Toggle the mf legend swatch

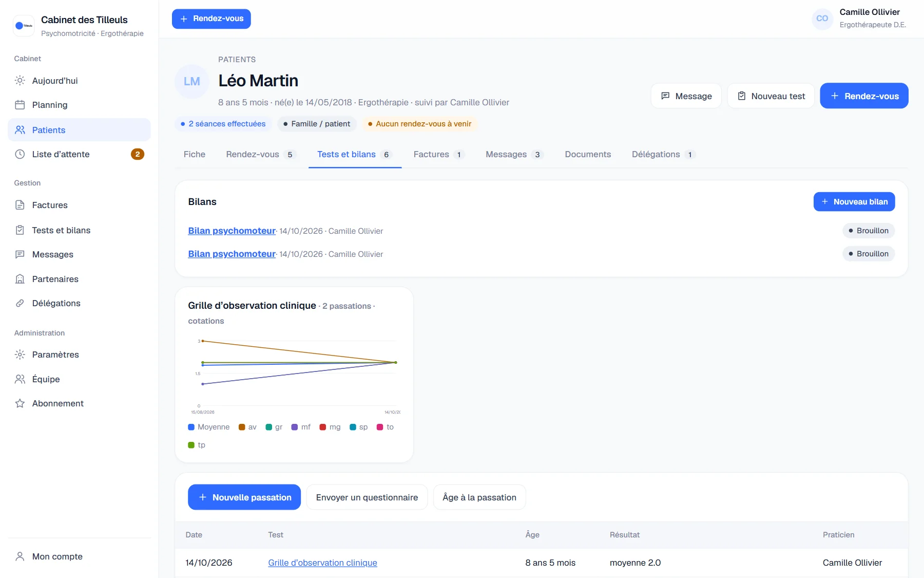295,427
